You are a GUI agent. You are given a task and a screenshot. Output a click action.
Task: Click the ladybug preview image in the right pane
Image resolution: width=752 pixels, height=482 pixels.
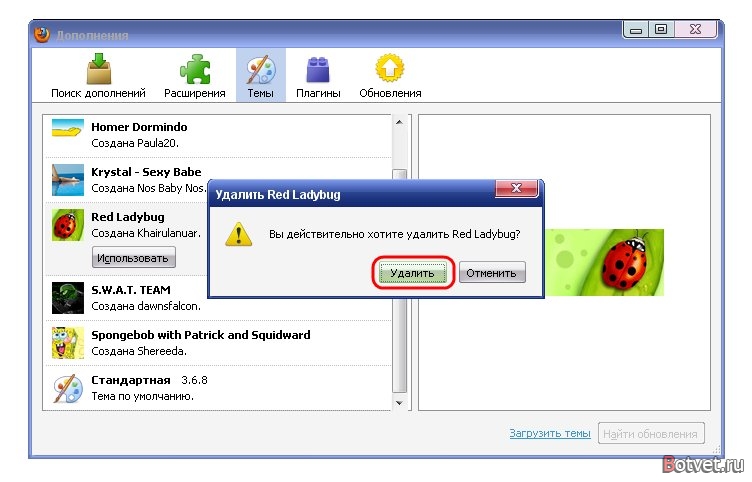coord(604,262)
